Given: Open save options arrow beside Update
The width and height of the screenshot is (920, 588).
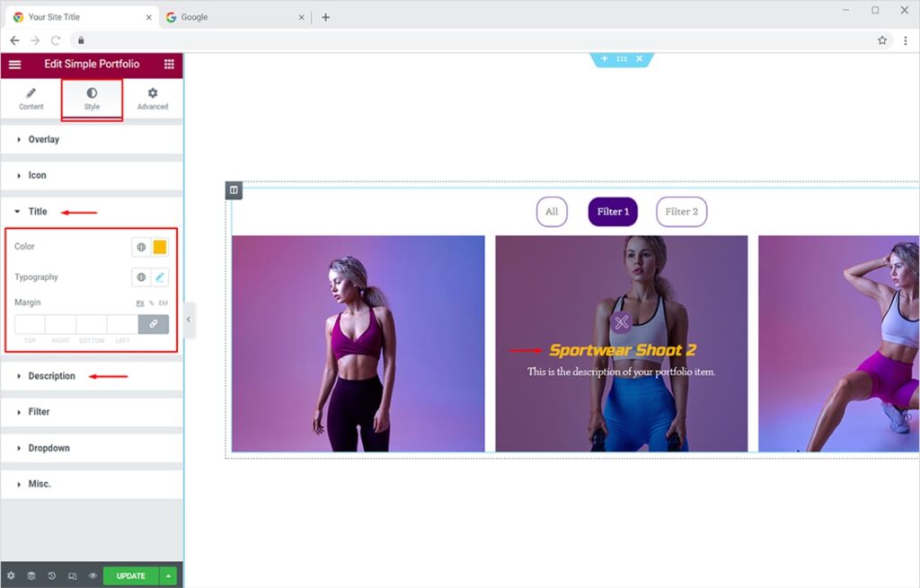Looking at the screenshot, I should pyautogui.click(x=168, y=575).
